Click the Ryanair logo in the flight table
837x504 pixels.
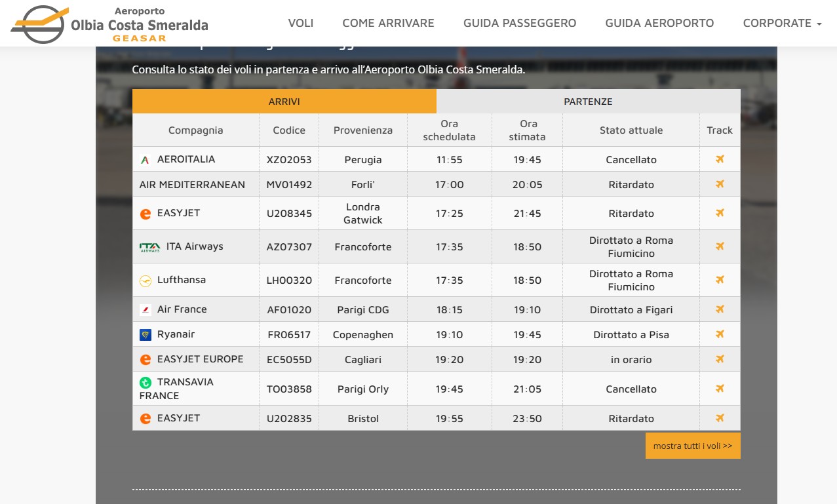146,335
